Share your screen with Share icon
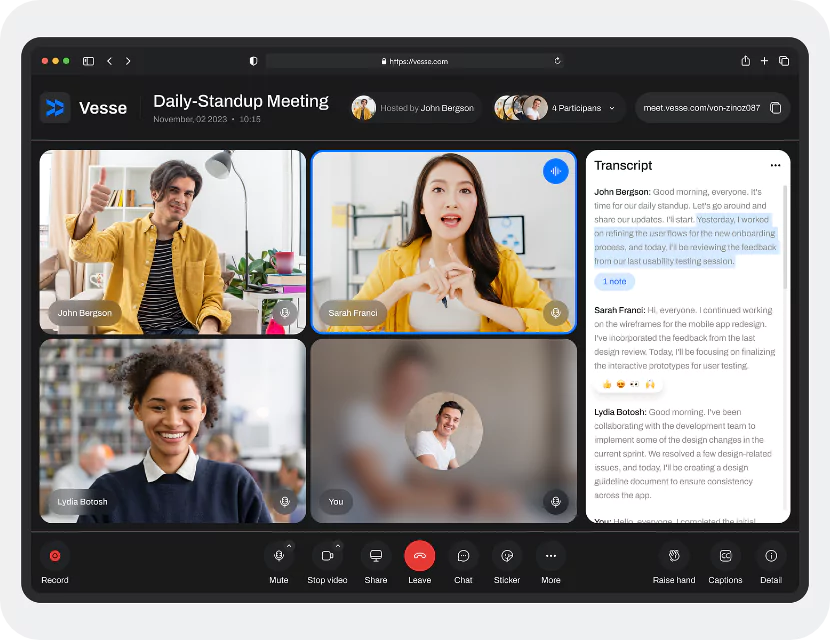Image resolution: width=830 pixels, height=640 pixels. tap(376, 556)
